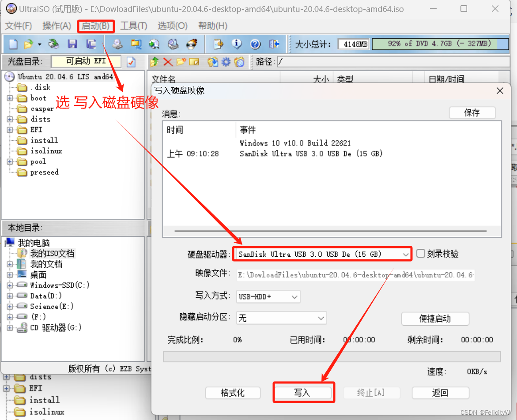Click the message list horizontal scrollbar

331,231
